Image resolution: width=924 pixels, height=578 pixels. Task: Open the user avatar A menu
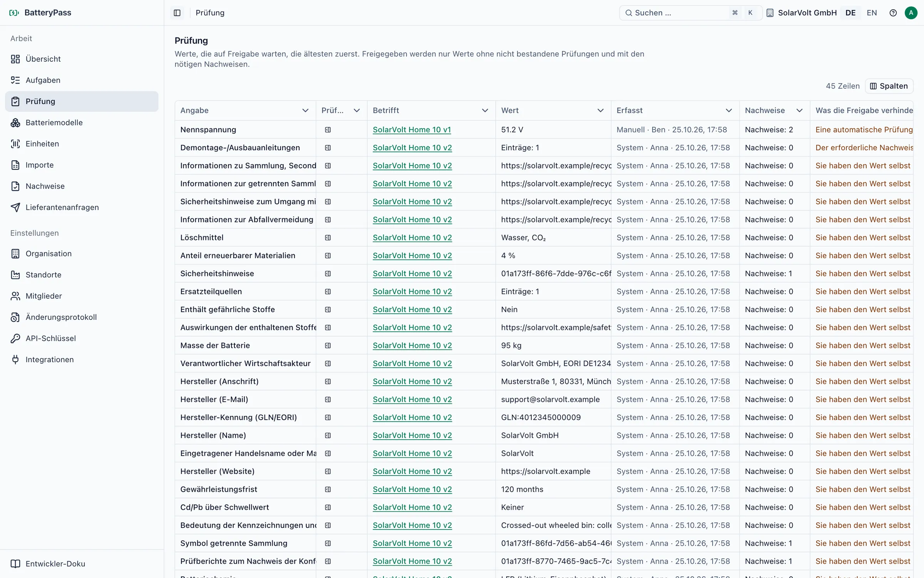(911, 13)
